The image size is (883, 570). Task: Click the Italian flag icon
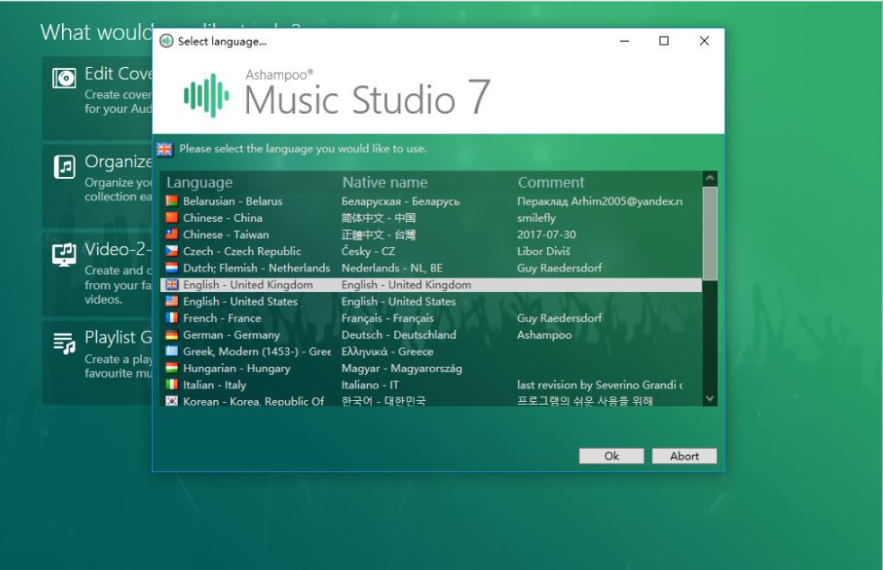[171, 385]
